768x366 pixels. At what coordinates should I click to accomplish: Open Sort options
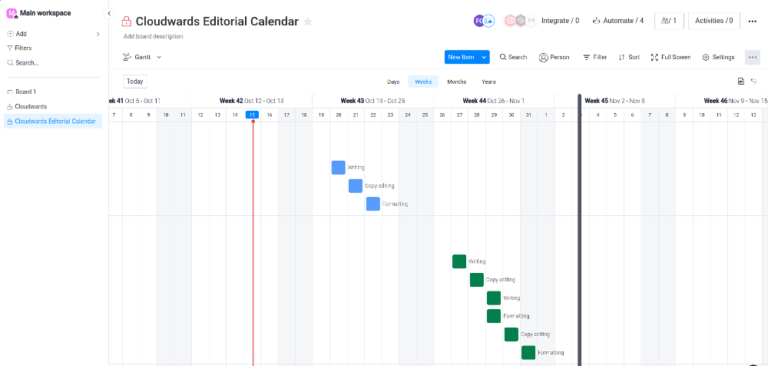(629, 57)
